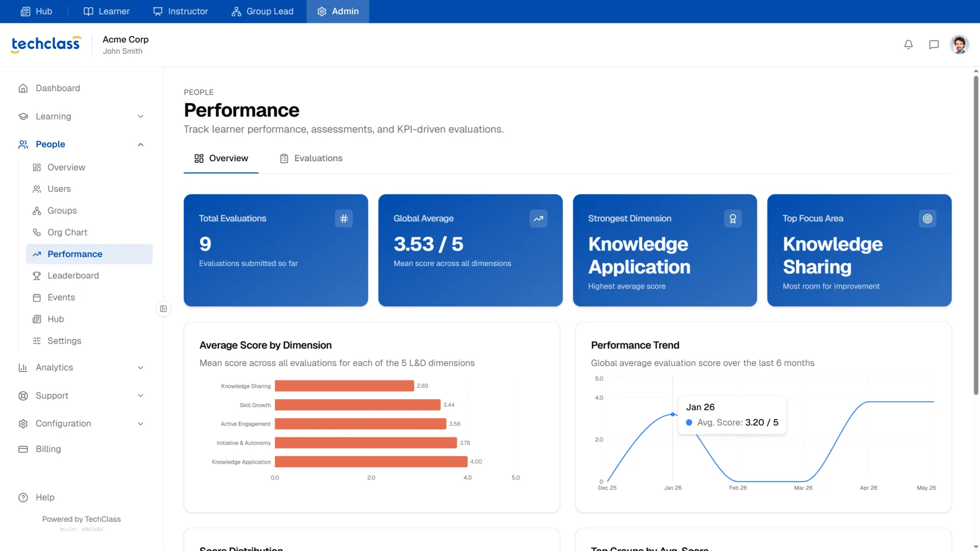Click the Groups icon in People submenu

pos(37,211)
